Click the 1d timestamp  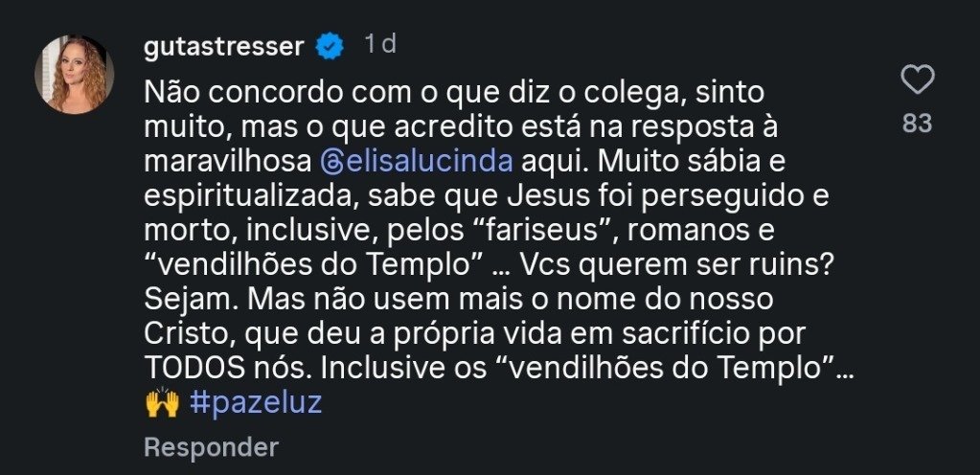click(380, 45)
